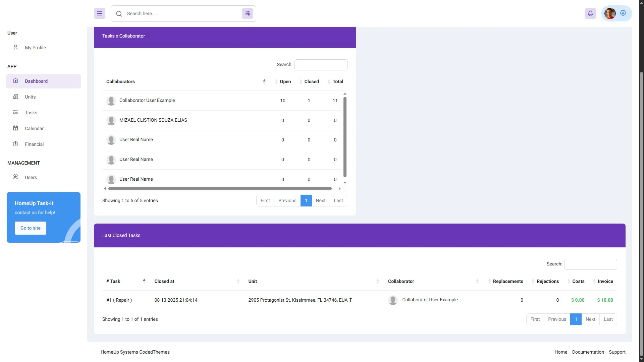This screenshot has height=362, width=644.
Task: Click scroll-down arrow of collaborators table
Action: (x=345, y=183)
